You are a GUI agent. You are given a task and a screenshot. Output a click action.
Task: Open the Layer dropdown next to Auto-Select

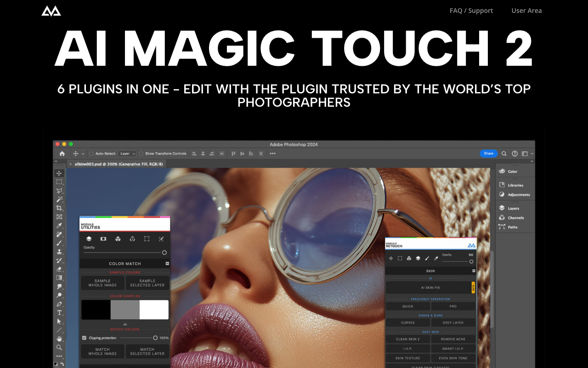pos(127,154)
